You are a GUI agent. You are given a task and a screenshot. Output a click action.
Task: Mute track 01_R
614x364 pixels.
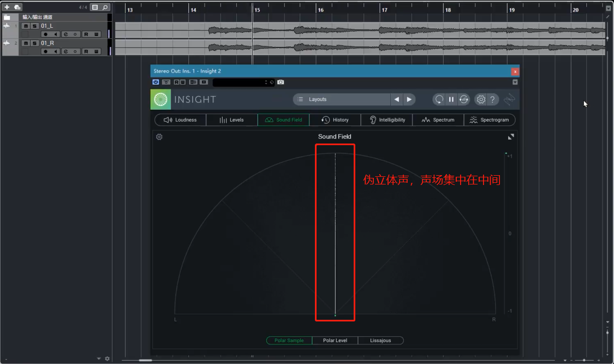26,43
